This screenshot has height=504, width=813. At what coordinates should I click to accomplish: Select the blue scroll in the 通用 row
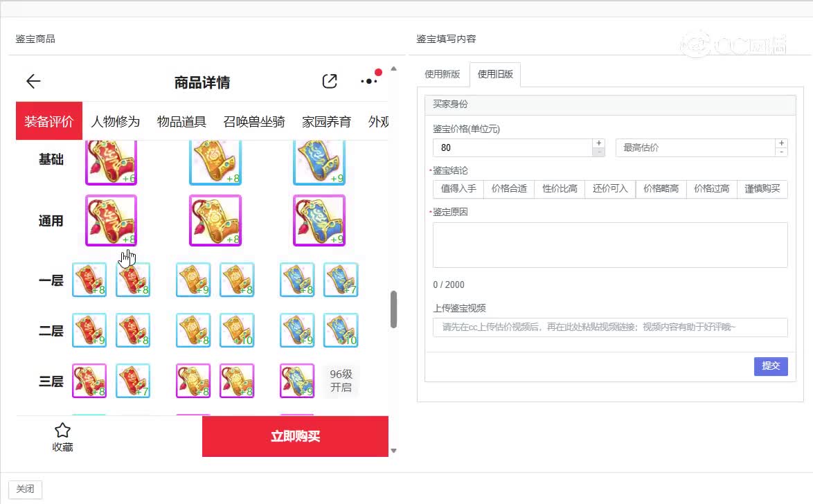coord(319,220)
